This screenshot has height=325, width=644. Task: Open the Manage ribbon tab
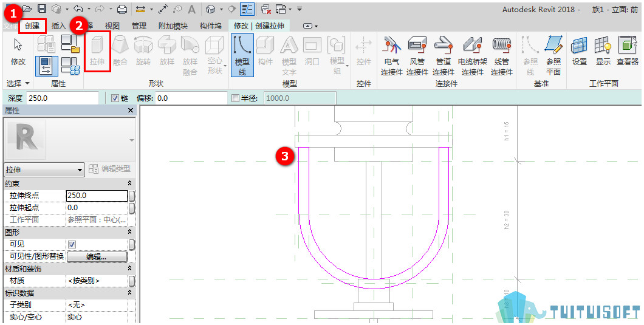tap(139, 26)
